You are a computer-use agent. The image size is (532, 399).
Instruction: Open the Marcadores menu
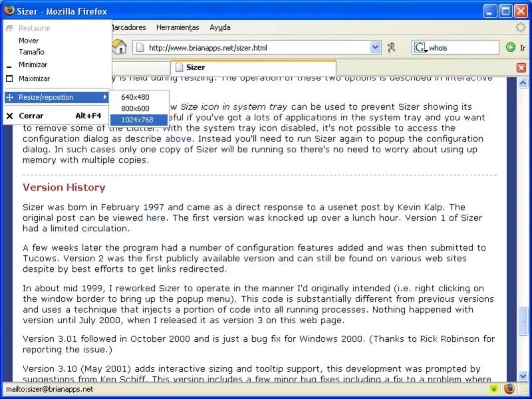point(128,27)
